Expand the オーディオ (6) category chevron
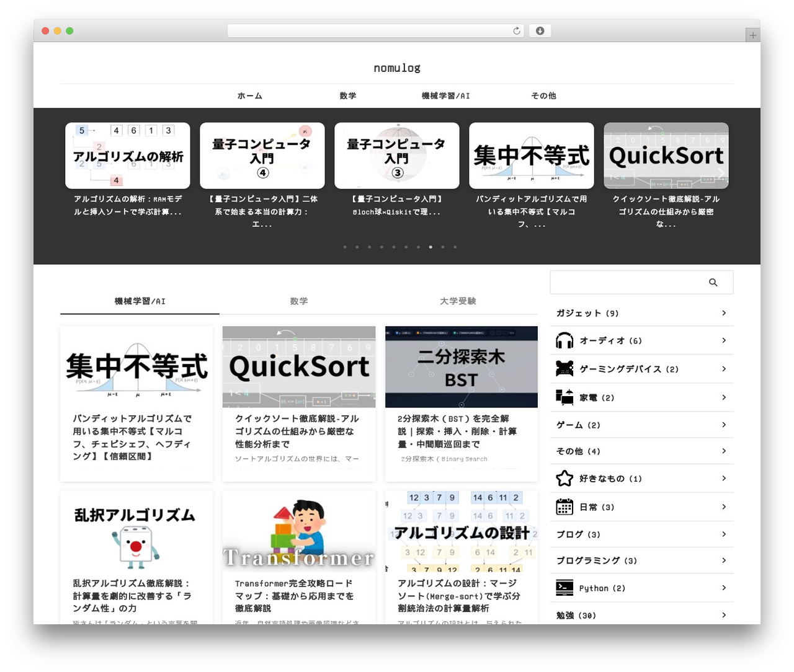794x672 pixels. click(724, 340)
